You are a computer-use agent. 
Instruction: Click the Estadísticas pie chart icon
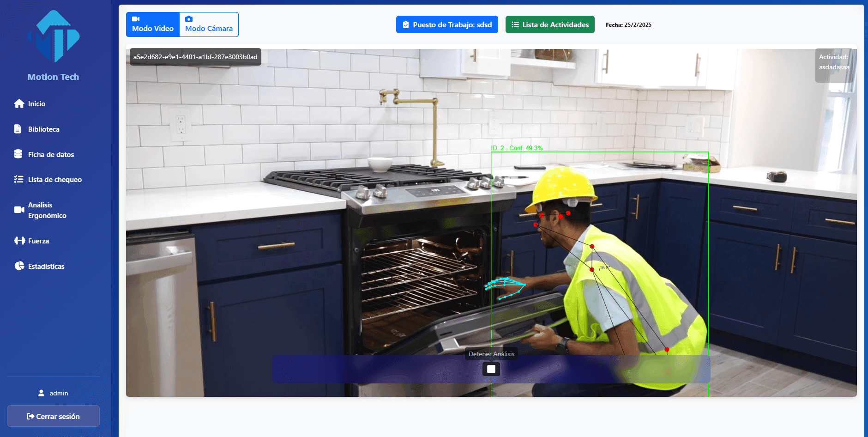click(x=19, y=266)
